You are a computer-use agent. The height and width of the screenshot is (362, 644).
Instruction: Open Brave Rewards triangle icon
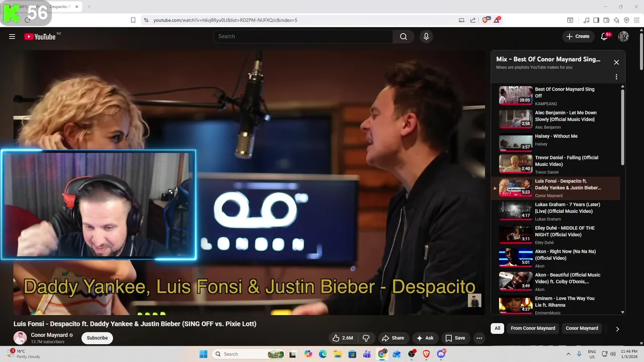(497, 20)
